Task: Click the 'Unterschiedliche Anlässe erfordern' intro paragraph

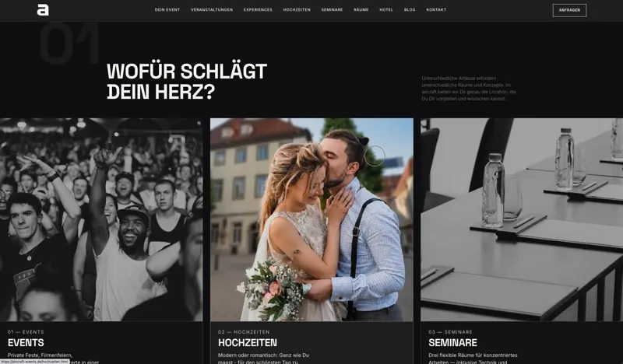Action: (469, 88)
